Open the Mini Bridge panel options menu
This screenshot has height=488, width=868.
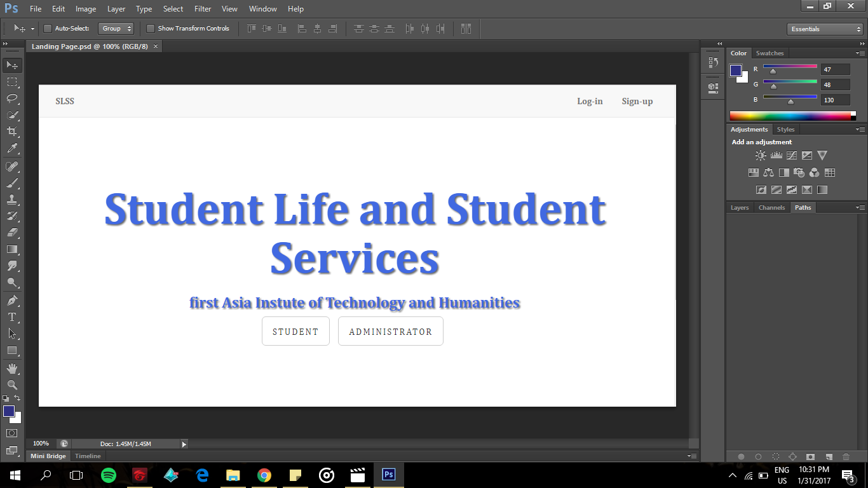click(x=692, y=456)
